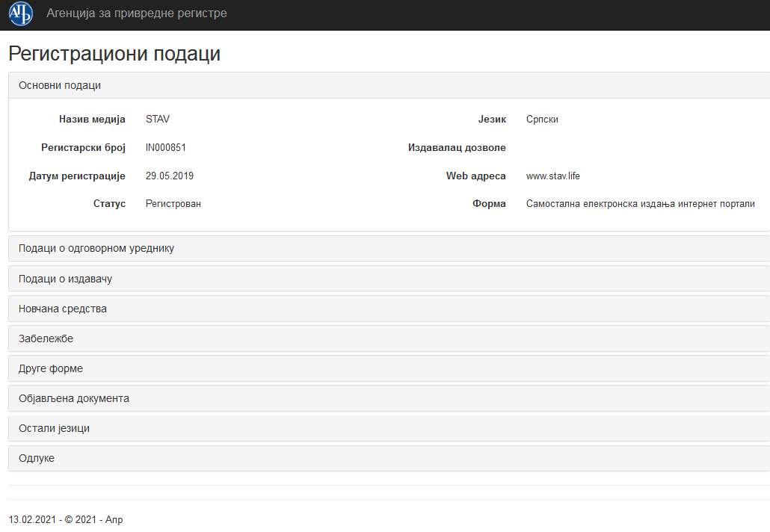
Task: Click the footer copyright text
Action: [x=66, y=519]
